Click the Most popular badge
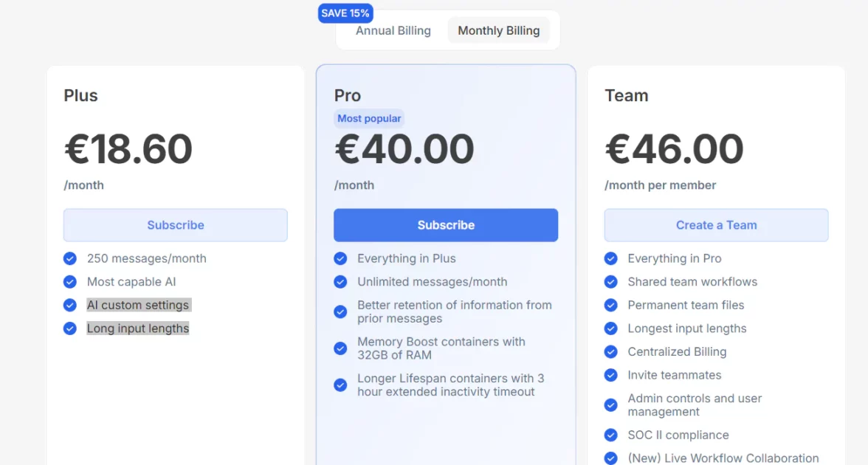The image size is (868, 465). point(369,118)
